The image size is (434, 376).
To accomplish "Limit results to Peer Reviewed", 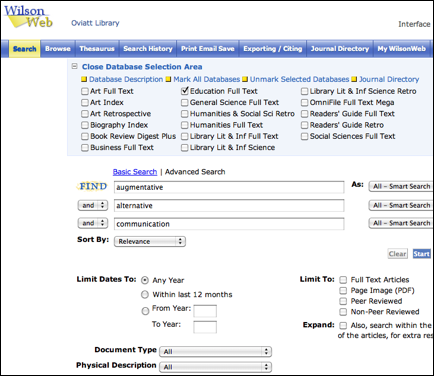I will [343, 301].
